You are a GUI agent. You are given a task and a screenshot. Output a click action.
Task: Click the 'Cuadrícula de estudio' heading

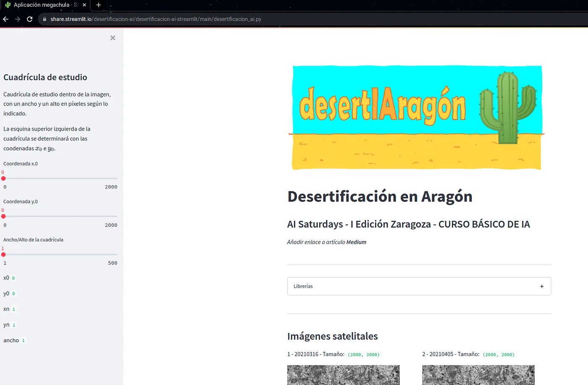[x=45, y=77]
